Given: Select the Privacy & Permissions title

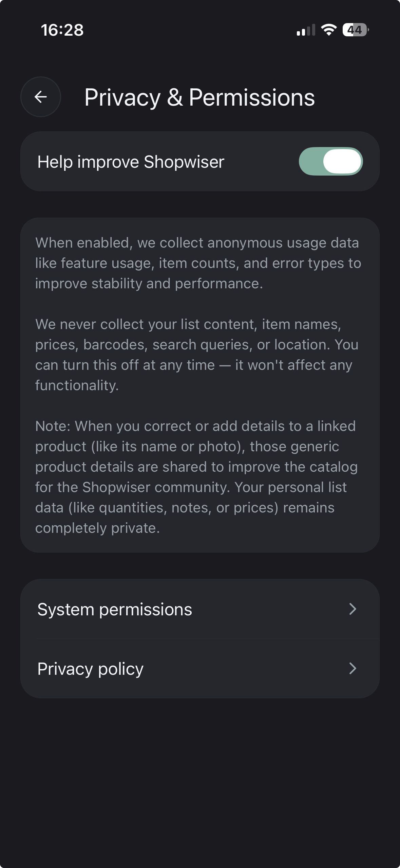Looking at the screenshot, I should pos(200,98).
